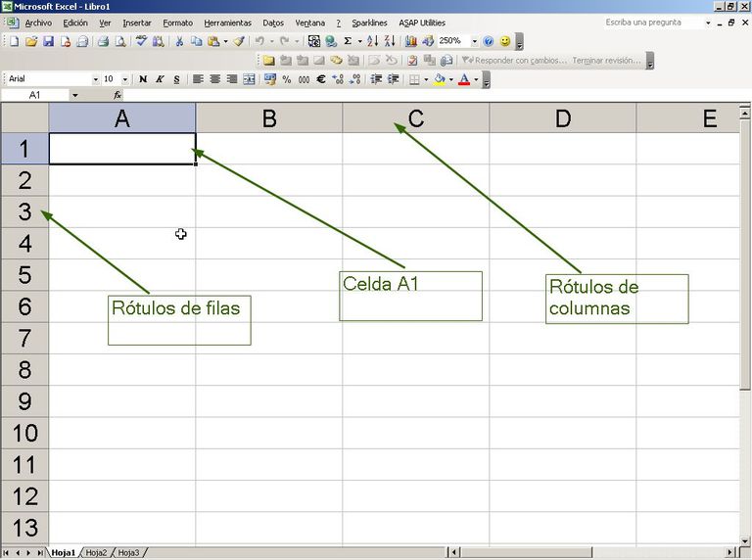Open the Herramientas menu
The width and height of the screenshot is (752, 560).
[x=227, y=23]
